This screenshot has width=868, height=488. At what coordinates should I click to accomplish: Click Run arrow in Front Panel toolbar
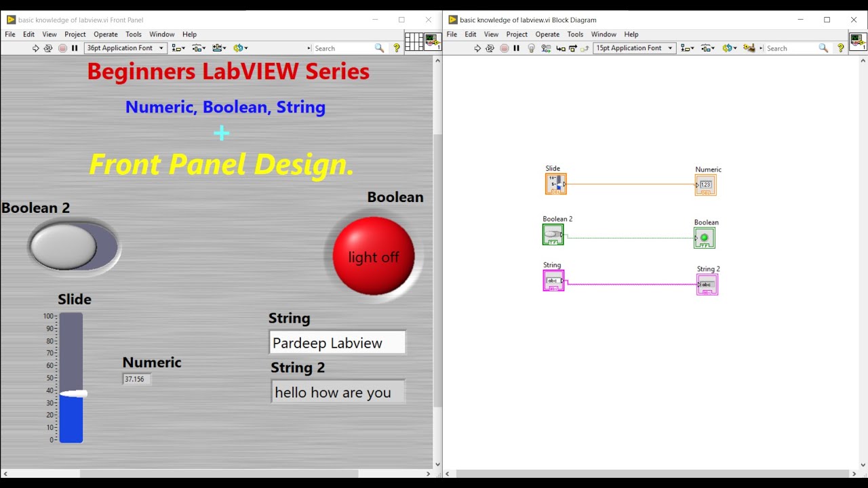click(x=36, y=48)
